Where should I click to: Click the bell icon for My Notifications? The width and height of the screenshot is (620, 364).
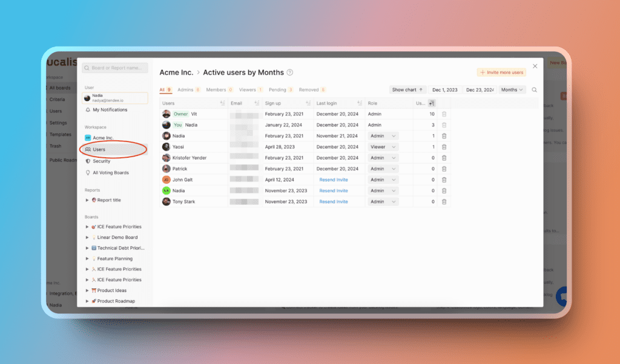coord(88,110)
